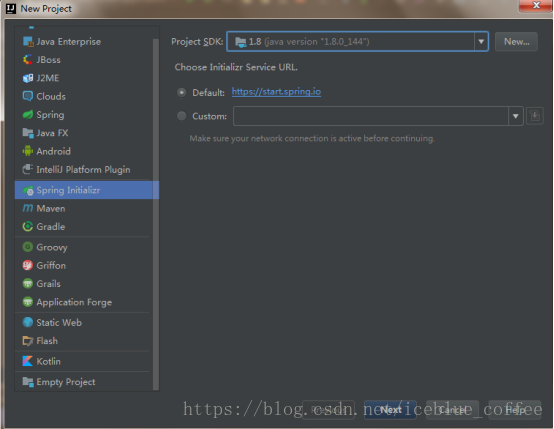This screenshot has height=429, width=554.
Task: Select the Android list row
Action: click(84, 151)
